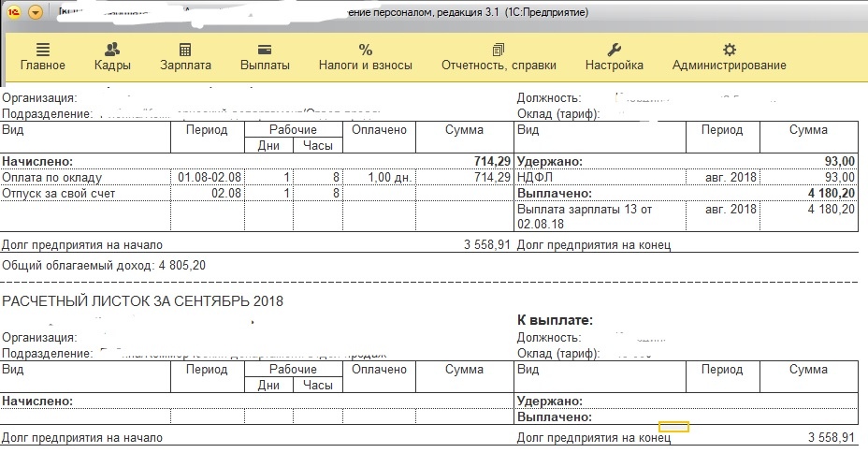The width and height of the screenshot is (868, 453).
Task: Click the 3 558,91 value at bottom right
Action: [x=831, y=438]
